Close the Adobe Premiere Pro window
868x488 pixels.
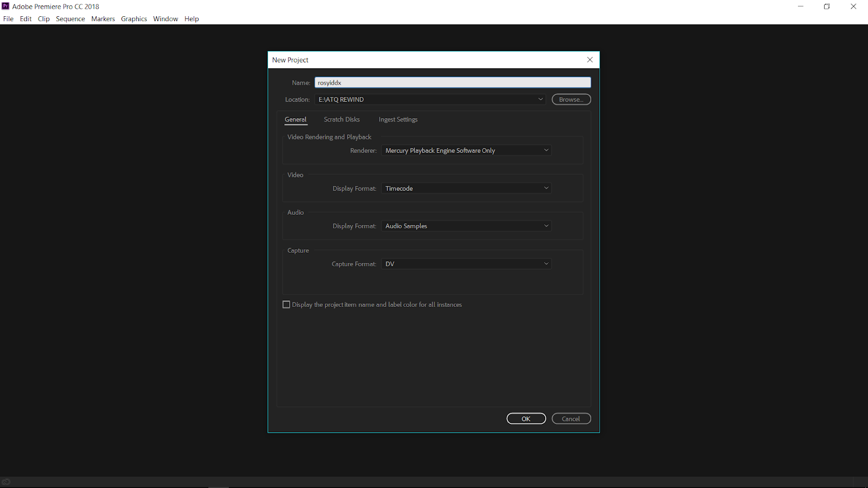(x=853, y=7)
